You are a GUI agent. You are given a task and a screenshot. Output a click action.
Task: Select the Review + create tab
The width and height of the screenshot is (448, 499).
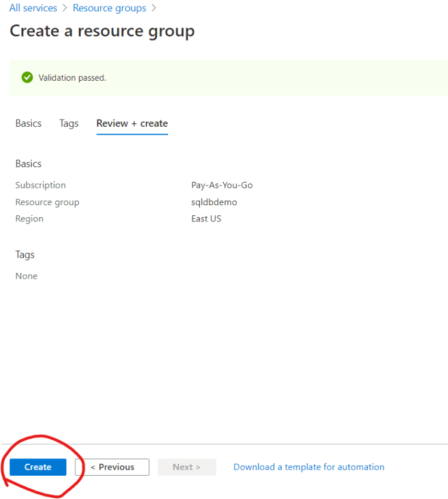pyautogui.click(x=132, y=123)
